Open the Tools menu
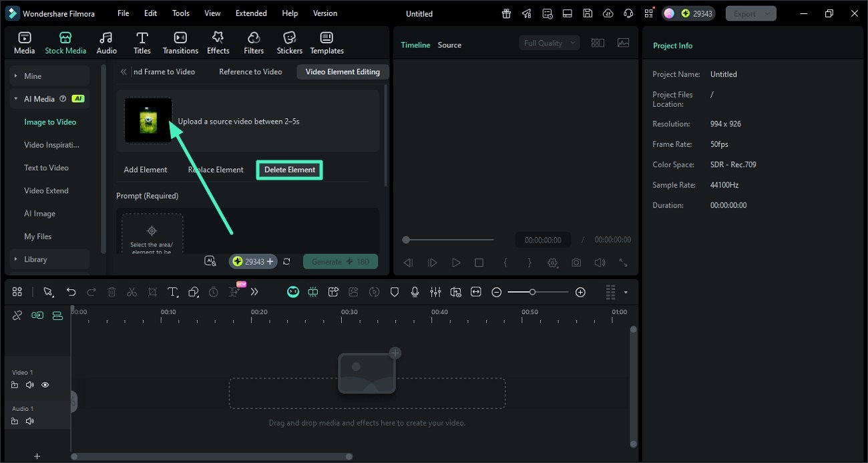This screenshot has width=868, height=463. (x=181, y=13)
